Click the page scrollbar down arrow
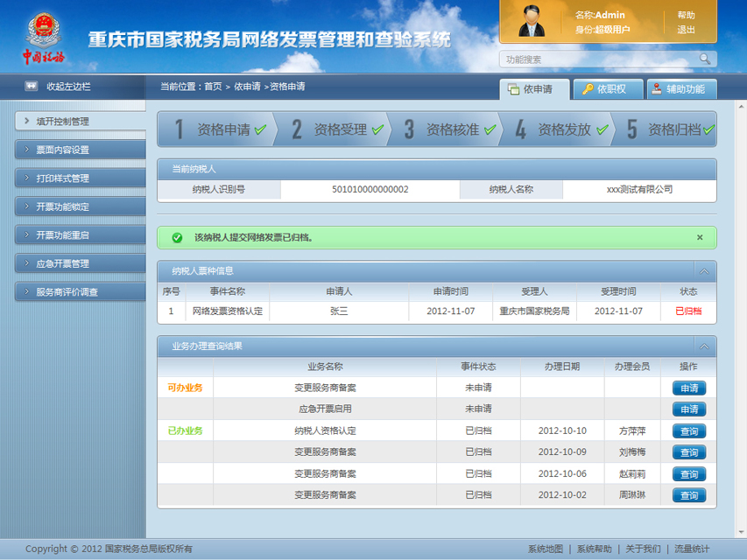The width and height of the screenshot is (747, 560). pos(741,532)
